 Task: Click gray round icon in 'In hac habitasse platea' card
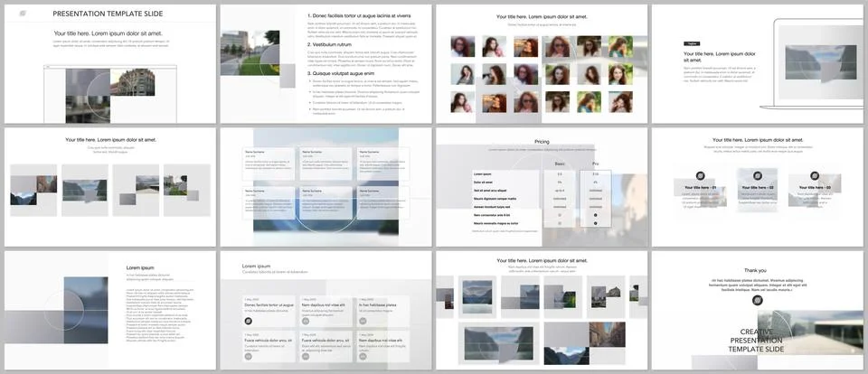tap(363, 321)
